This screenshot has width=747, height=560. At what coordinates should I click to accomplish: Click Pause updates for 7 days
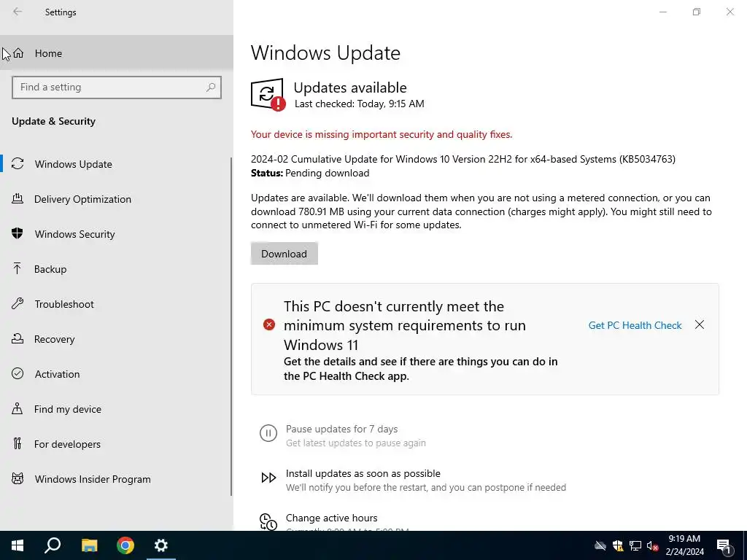click(x=341, y=429)
